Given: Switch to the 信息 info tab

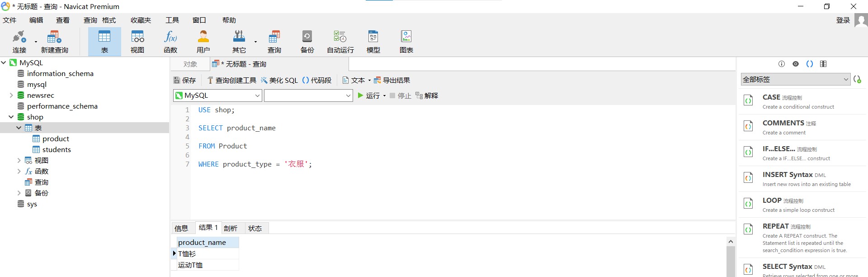Looking at the screenshot, I should click(181, 228).
